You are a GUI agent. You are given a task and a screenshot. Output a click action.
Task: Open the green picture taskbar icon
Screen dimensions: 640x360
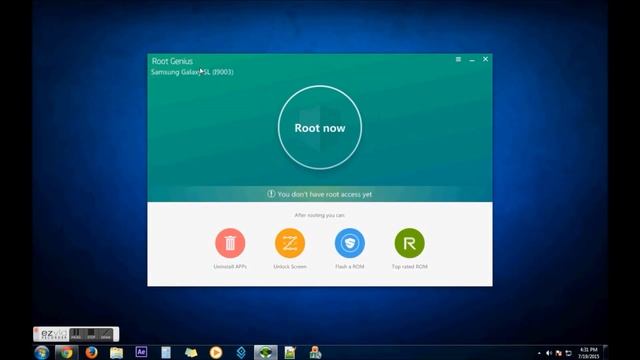[x=290, y=353]
